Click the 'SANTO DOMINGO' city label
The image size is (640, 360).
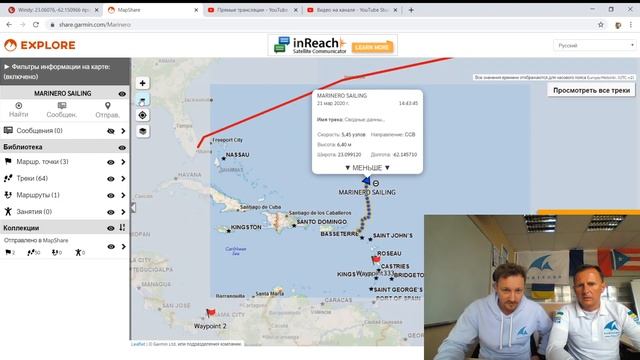click(322, 222)
